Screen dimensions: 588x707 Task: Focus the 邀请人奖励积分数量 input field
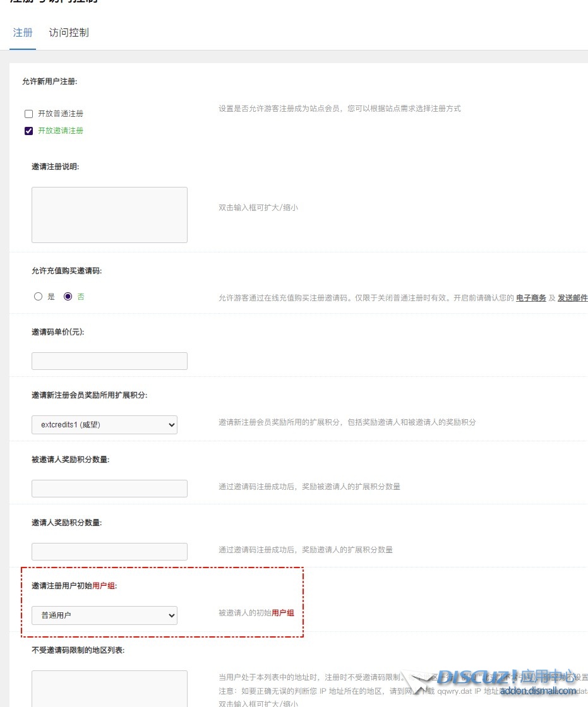click(x=109, y=552)
